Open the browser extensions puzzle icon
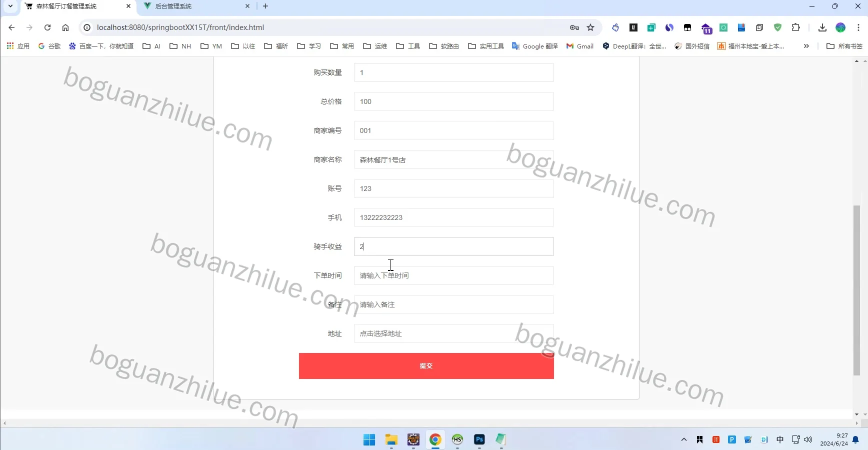 pos(796,27)
